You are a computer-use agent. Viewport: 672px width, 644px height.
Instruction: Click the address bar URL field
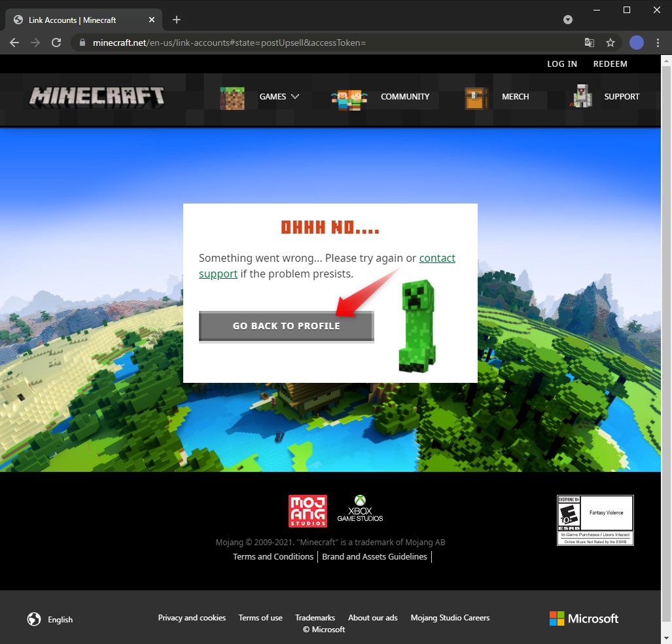(327, 43)
